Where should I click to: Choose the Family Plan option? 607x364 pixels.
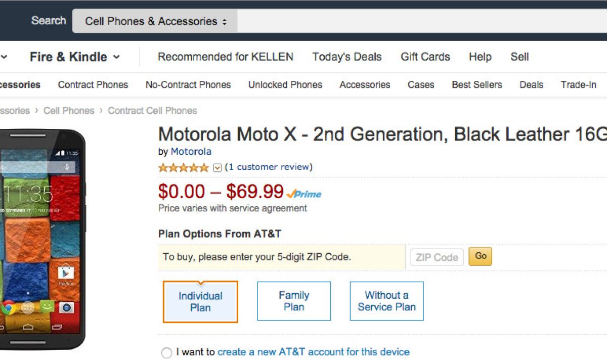294,301
